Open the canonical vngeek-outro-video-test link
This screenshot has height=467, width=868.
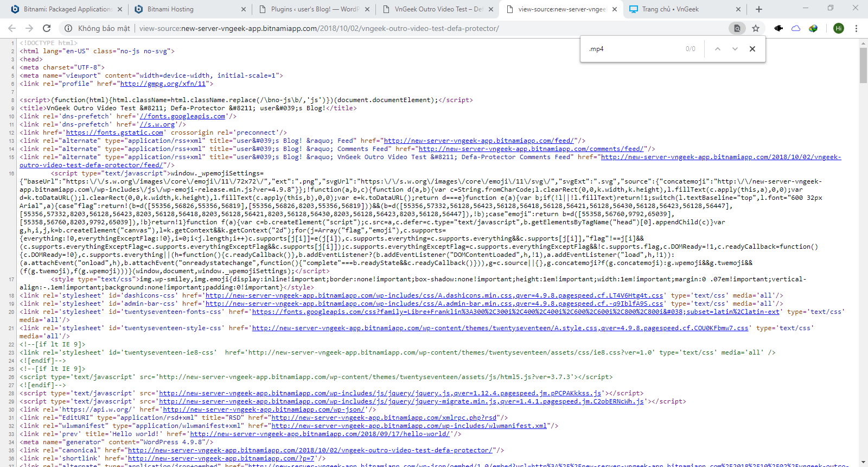pos(310,450)
